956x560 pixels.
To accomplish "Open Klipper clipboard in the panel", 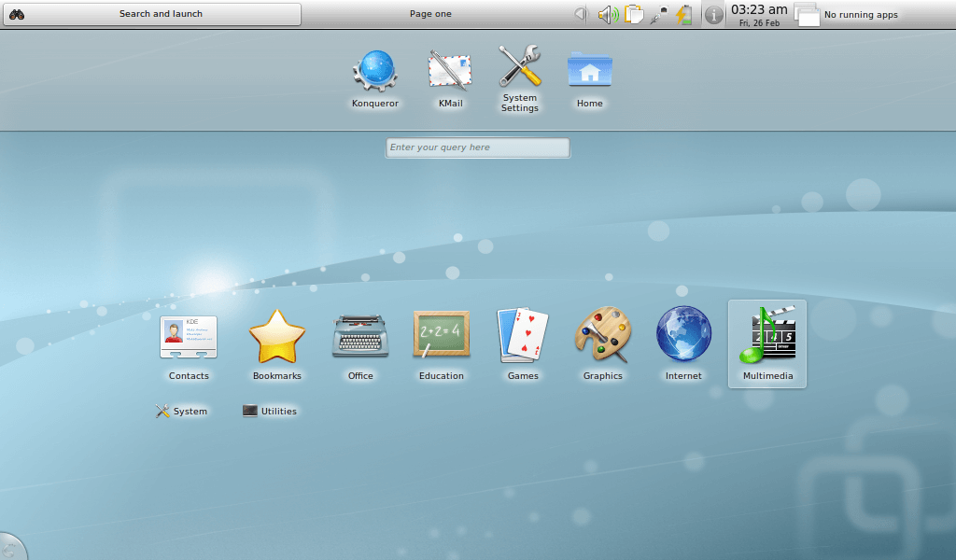I will click(636, 14).
